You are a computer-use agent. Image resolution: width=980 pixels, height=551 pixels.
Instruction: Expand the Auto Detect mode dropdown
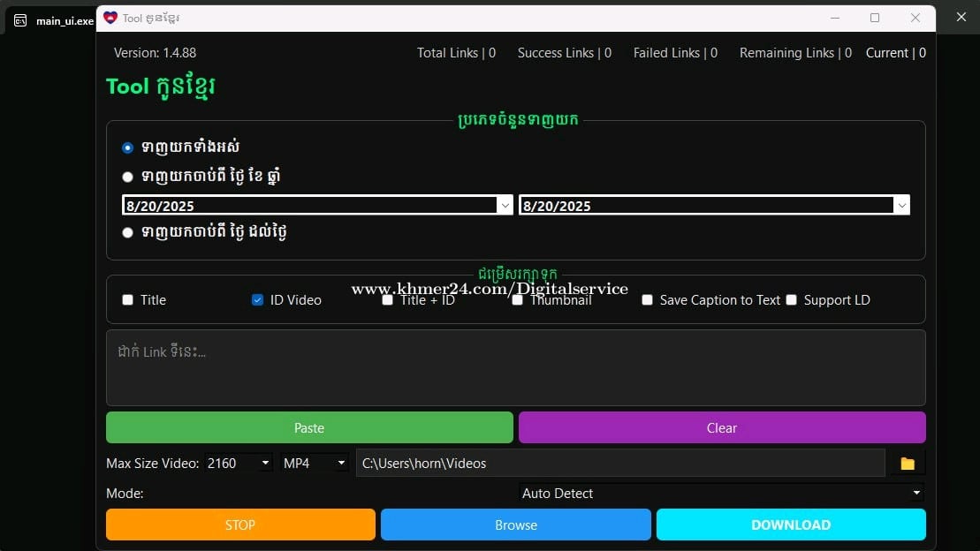915,494
